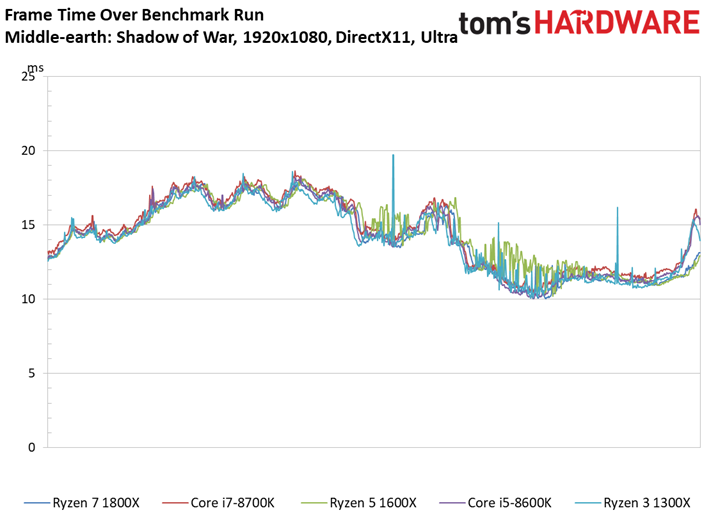This screenshot has width=709, height=531.
Task: Click the 'ms' axis unit label
Action: (36, 68)
